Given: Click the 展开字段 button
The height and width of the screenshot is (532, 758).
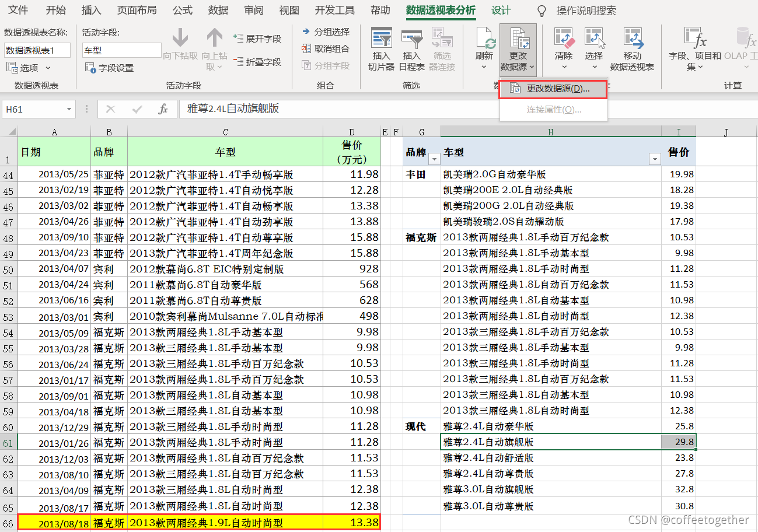Looking at the screenshot, I should tap(257, 38).
